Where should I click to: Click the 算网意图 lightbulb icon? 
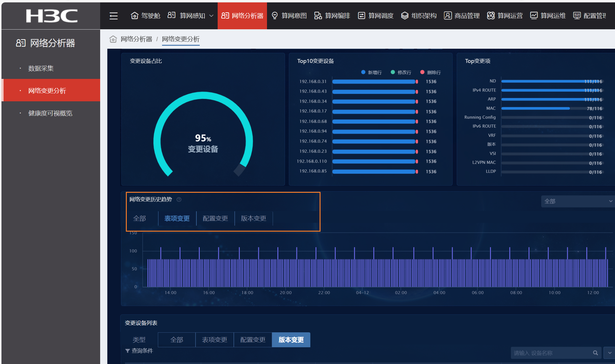275,16
